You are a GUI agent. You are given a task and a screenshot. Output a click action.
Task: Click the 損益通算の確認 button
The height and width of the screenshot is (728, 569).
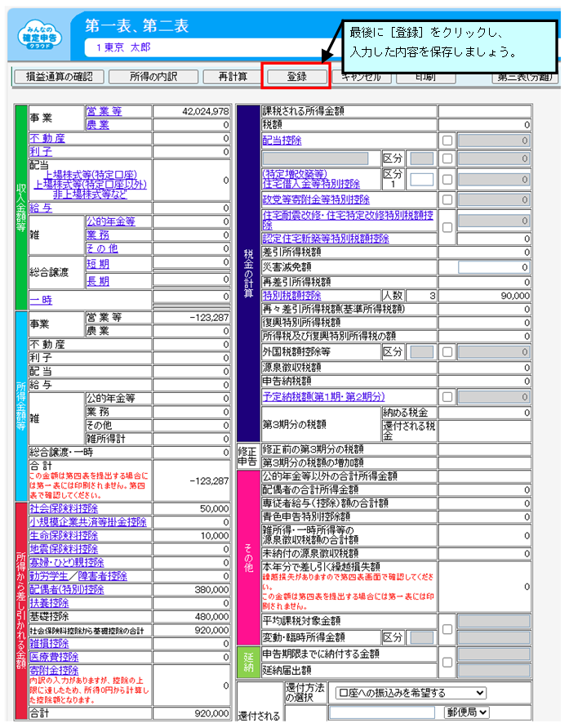point(59,77)
